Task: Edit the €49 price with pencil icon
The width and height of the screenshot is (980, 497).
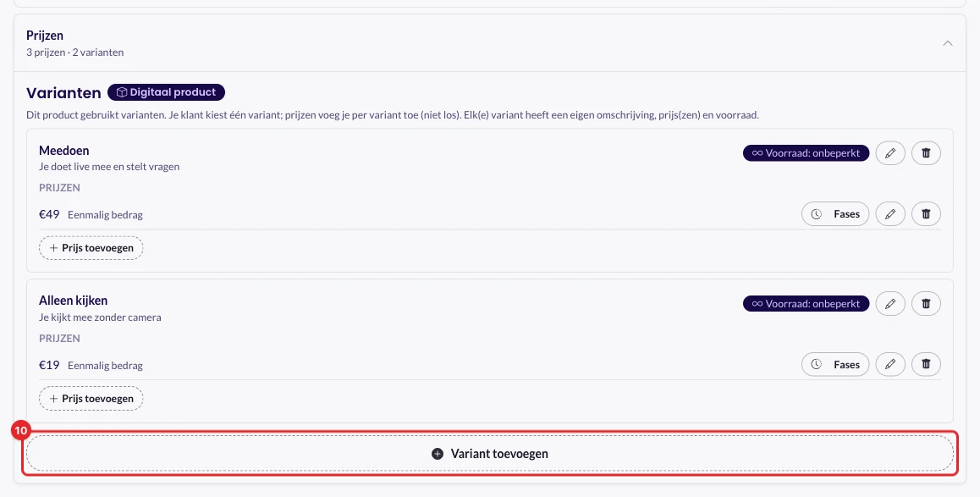Action: (890, 214)
